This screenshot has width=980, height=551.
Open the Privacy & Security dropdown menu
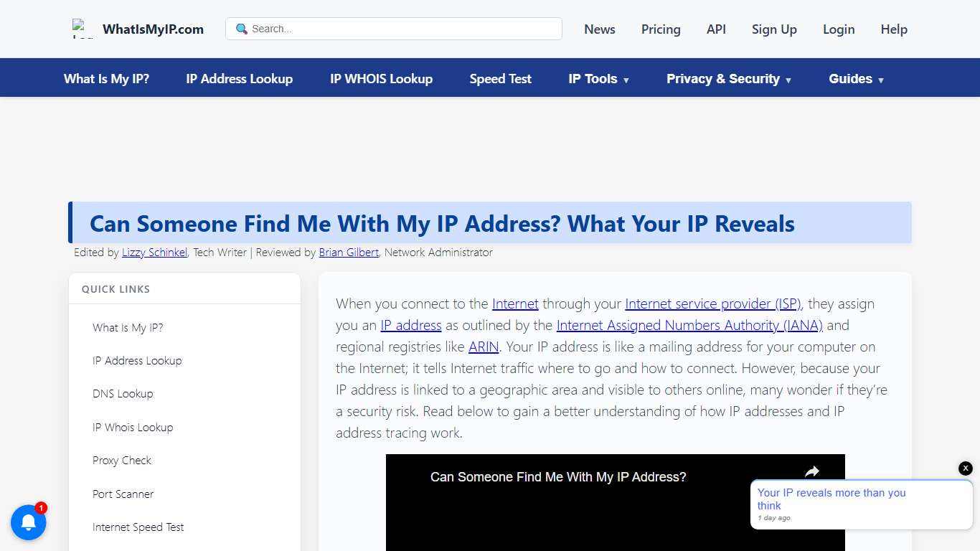(728, 79)
